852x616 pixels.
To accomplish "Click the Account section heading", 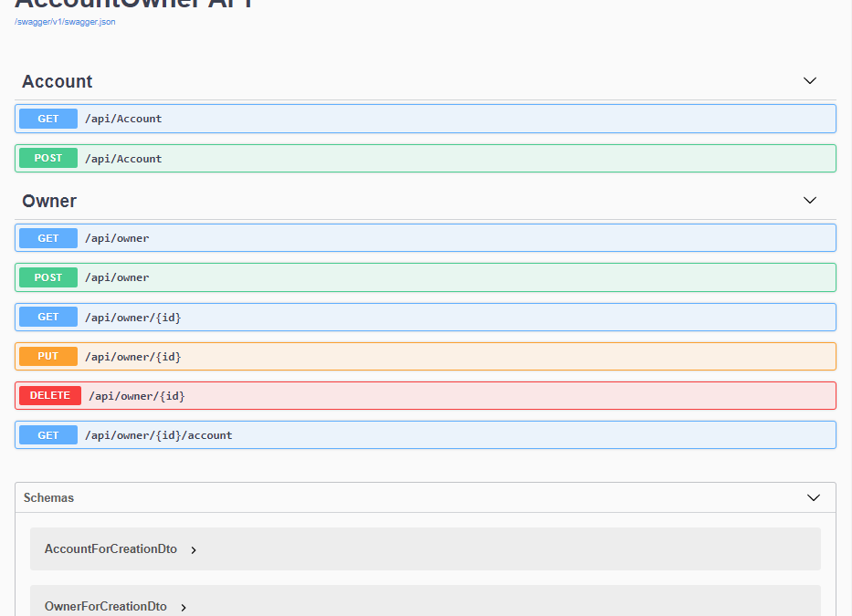I will point(58,81).
